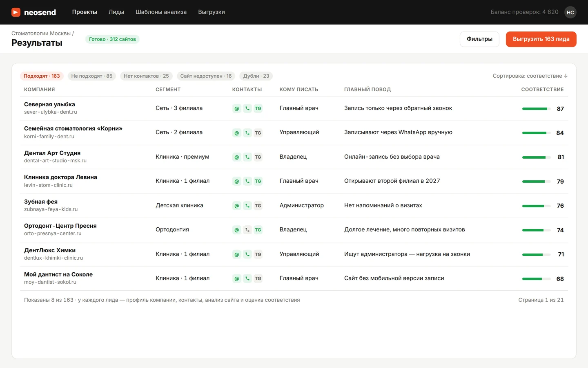Click the Соответствие column header
The height and width of the screenshot is (368, 588).
point(542,90)
